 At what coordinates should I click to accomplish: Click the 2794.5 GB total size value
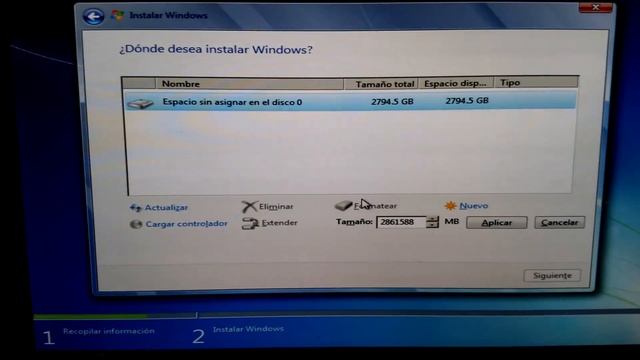click(x=392, y=102)
